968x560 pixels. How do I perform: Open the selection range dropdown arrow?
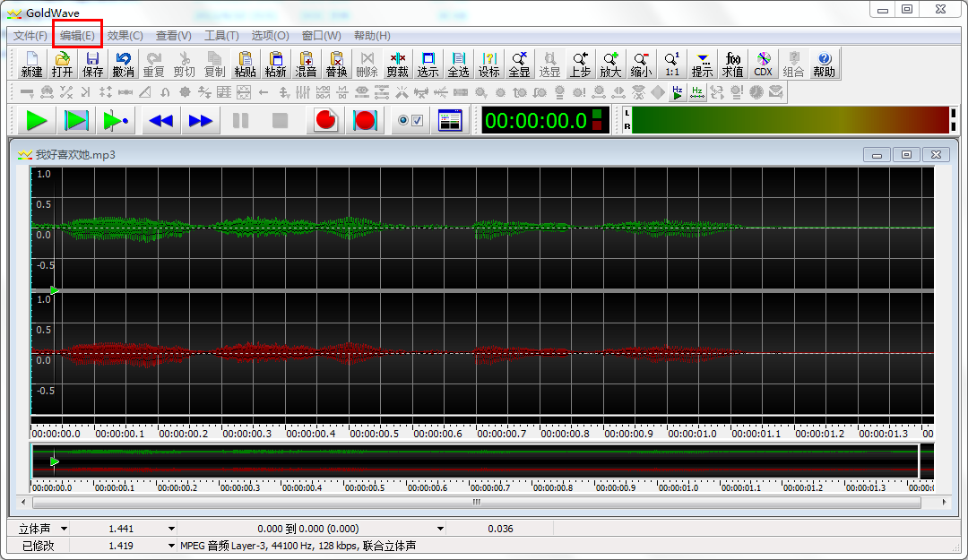tap(440, 529)
